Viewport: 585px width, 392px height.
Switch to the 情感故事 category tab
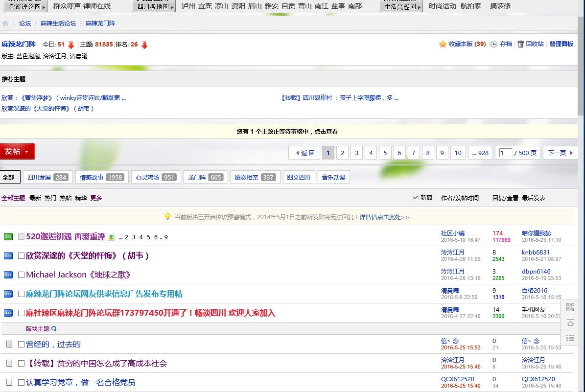(102, 177)
